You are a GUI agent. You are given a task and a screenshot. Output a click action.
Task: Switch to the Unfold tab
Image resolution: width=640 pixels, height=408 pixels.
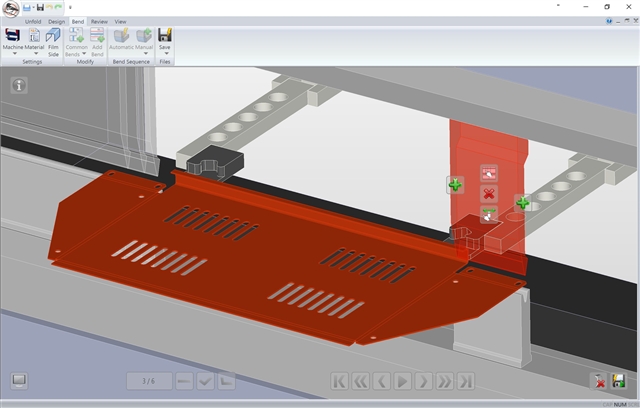click(x=33, y=20)
